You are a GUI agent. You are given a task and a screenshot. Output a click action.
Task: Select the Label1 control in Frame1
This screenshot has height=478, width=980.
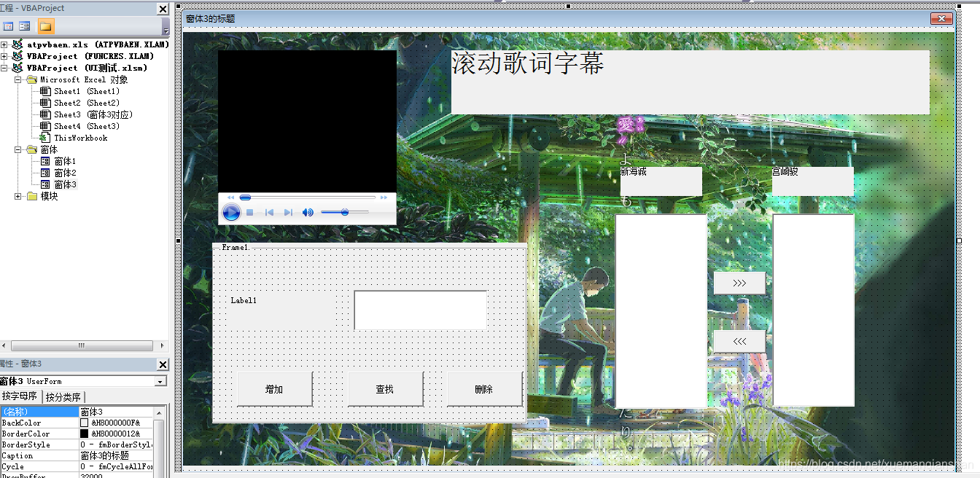point(281,310)
